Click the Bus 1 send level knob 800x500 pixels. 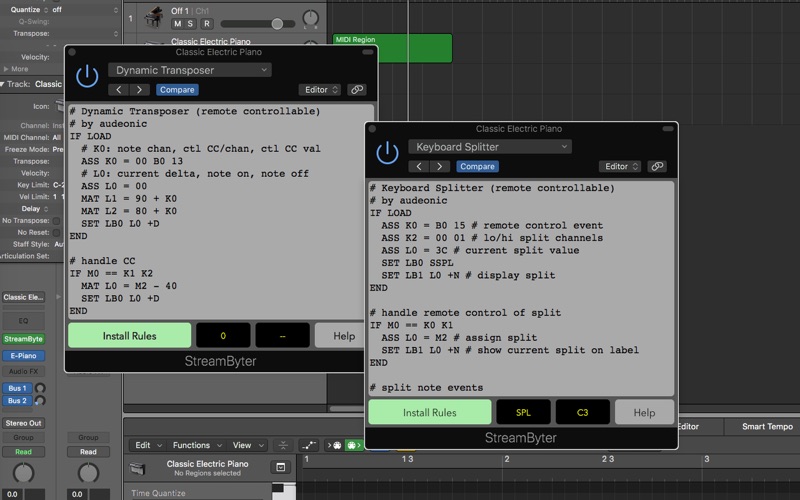tap(40, 388)
